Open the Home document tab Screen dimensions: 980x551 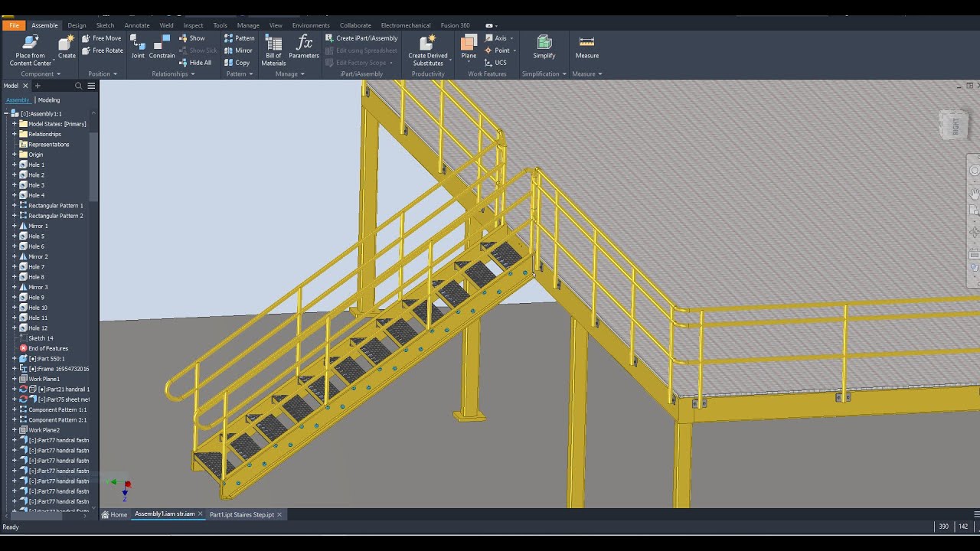pos(115,514)
